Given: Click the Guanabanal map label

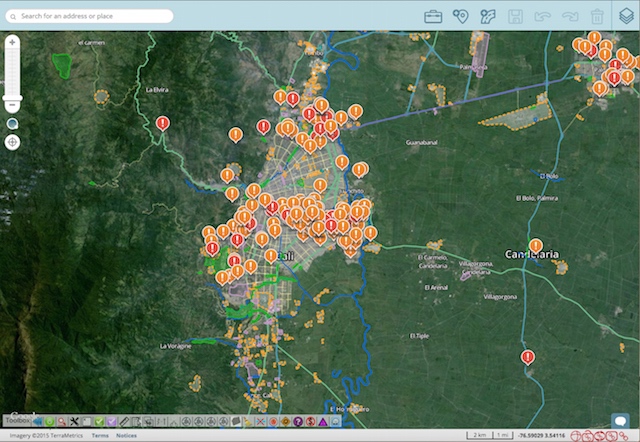Looking at the screenshot, I should point(422,142).
